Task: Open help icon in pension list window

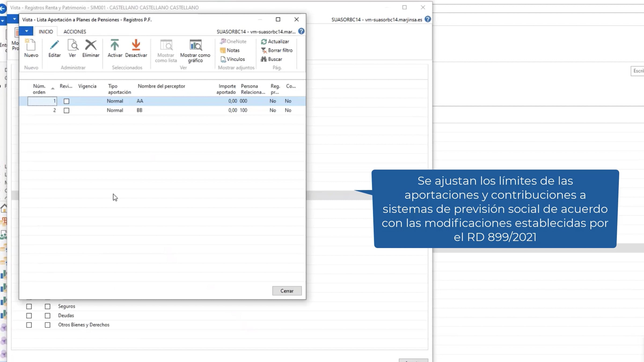Action: tap(301, 31)
